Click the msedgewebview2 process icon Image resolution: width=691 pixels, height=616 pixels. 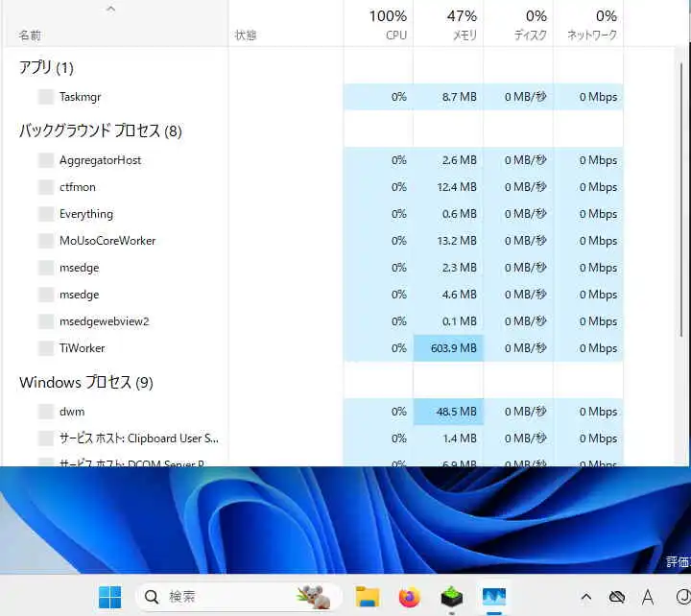(46, 321)
